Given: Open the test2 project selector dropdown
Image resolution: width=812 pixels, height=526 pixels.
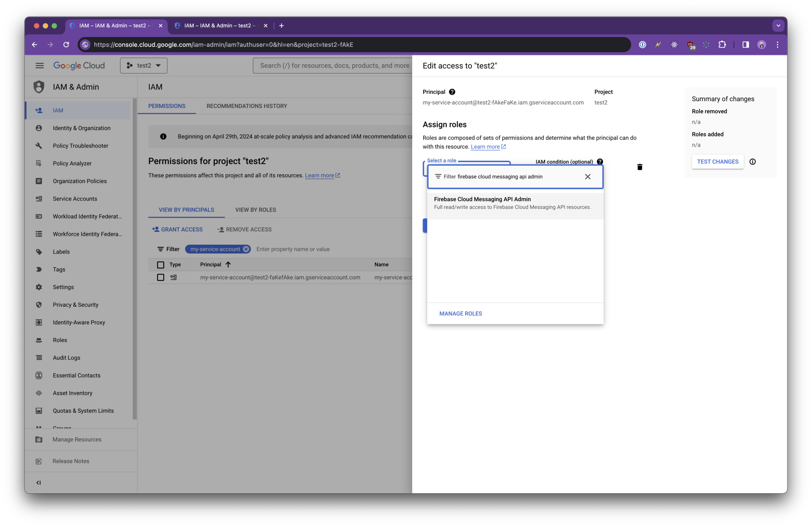Looking at the screenshot, I should click(144, 66).
